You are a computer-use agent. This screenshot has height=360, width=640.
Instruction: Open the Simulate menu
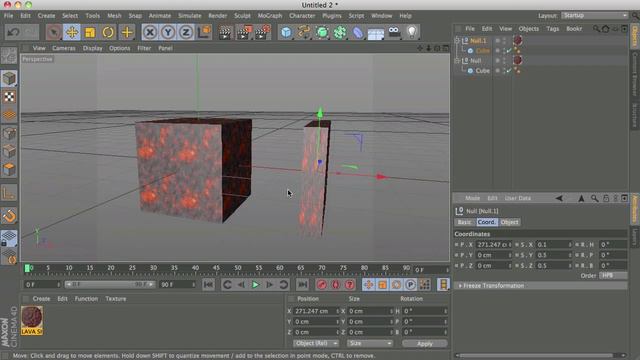pyautogui.click(x=190, y=16)
